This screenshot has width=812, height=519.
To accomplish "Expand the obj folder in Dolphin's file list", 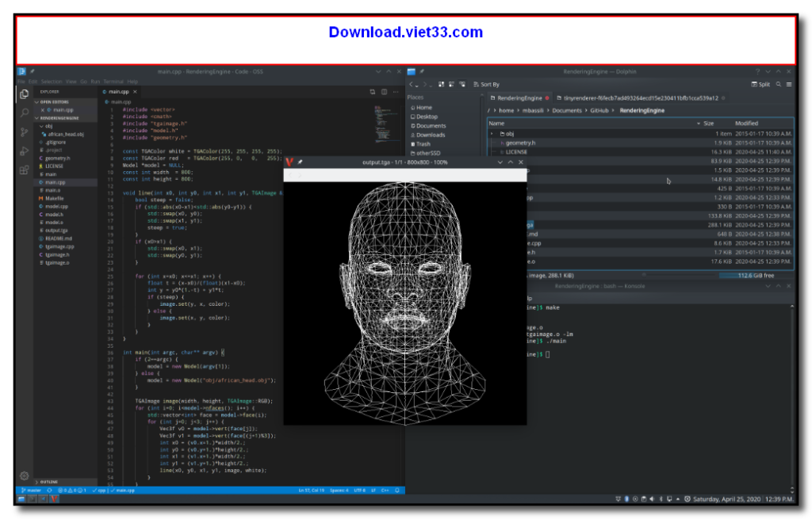I will pos(492,133).
